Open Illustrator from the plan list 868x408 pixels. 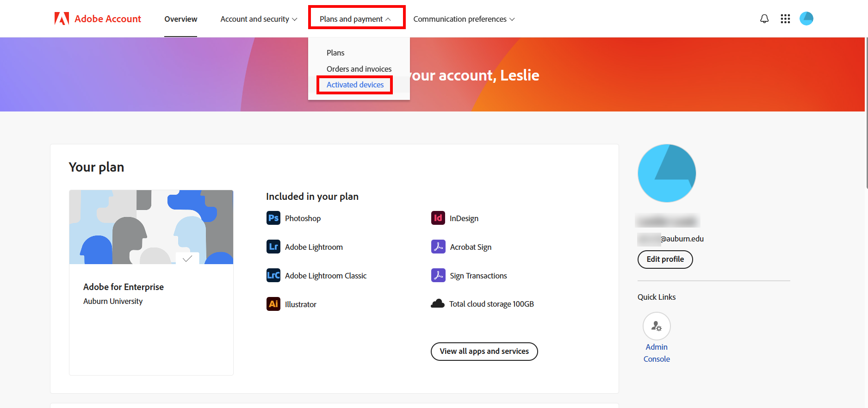273,304
